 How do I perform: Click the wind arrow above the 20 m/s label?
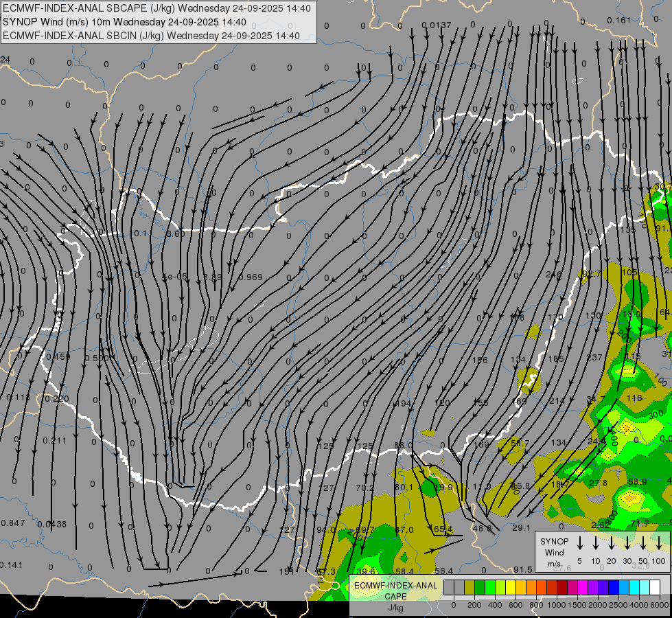[x=611, y=543]
